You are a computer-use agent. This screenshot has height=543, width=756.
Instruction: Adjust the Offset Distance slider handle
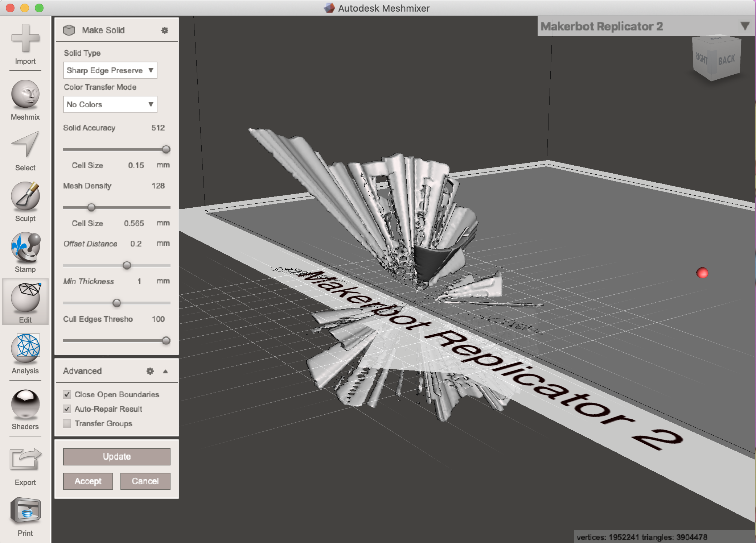coord(127,265)
